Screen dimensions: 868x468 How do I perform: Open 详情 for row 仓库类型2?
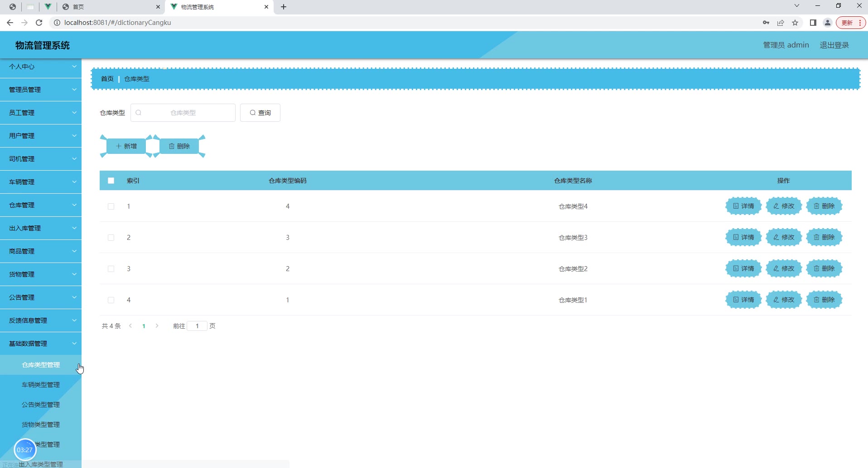[x=743, y=268]
